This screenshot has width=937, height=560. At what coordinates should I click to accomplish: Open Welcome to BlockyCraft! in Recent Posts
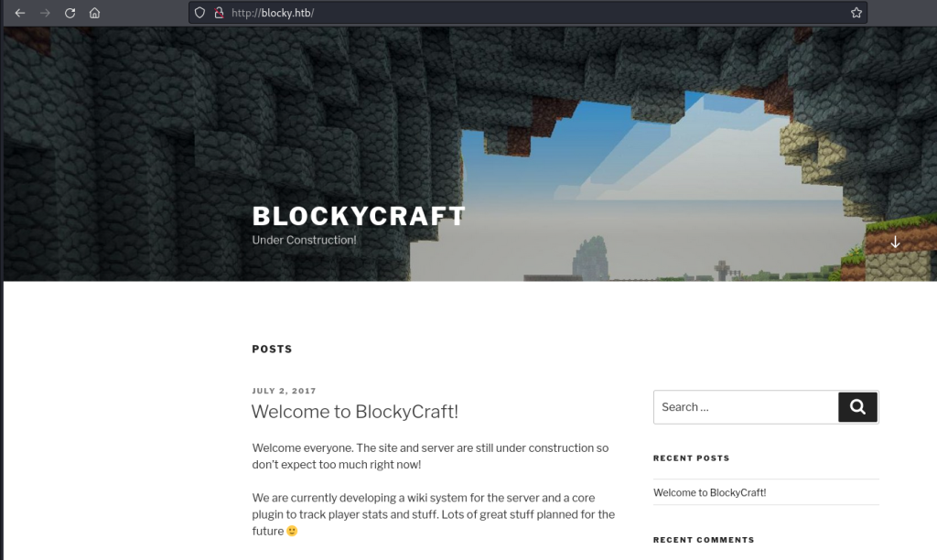(x=709, y=492)
